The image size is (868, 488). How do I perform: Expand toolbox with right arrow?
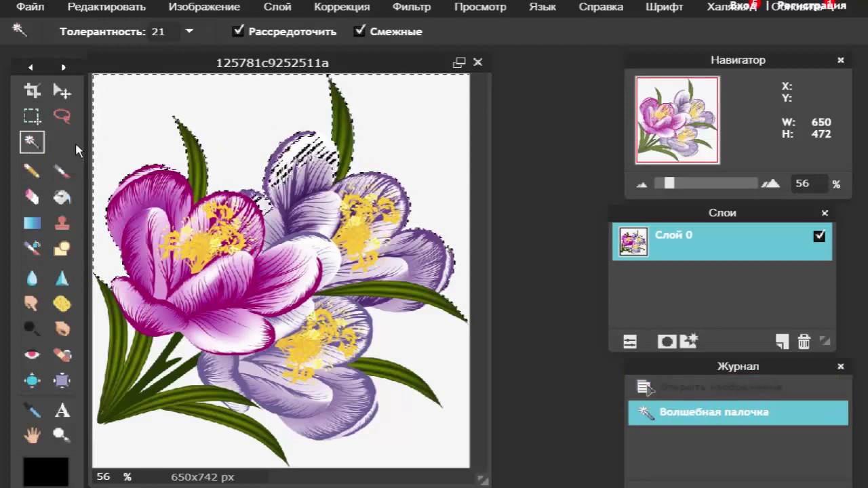(x=63, y=67)
